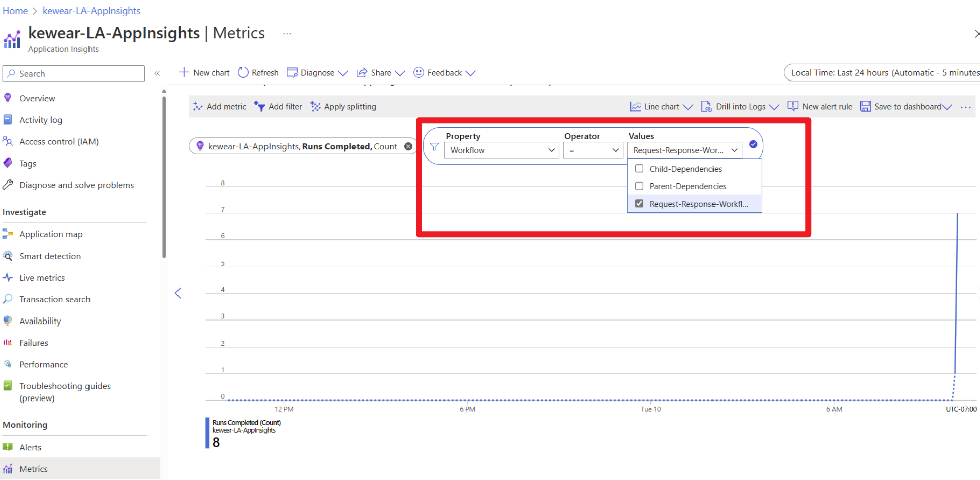This screenshot has width=980, height=480.
Task: Click the Add metric icon
Action: pyautogui.click(x=198, y=107)
